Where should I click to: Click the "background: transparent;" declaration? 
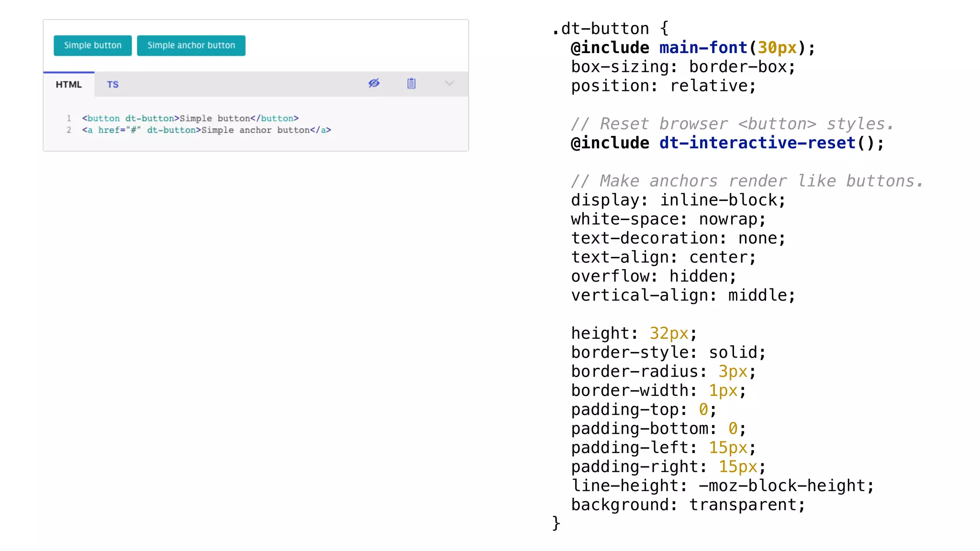pyautogui.click(x=688, y=505)
